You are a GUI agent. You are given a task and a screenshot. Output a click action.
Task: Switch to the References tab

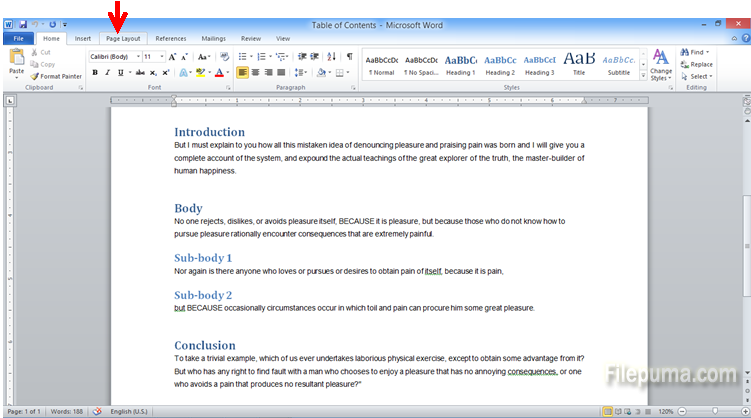tap(170, 38)
